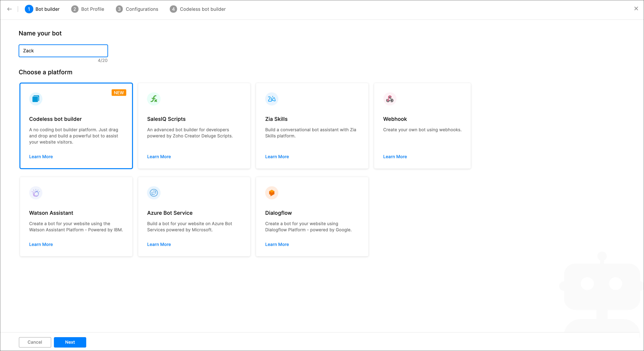Choose the Webhook platform
Screen dimensions: 644x351
click(422, 126)
